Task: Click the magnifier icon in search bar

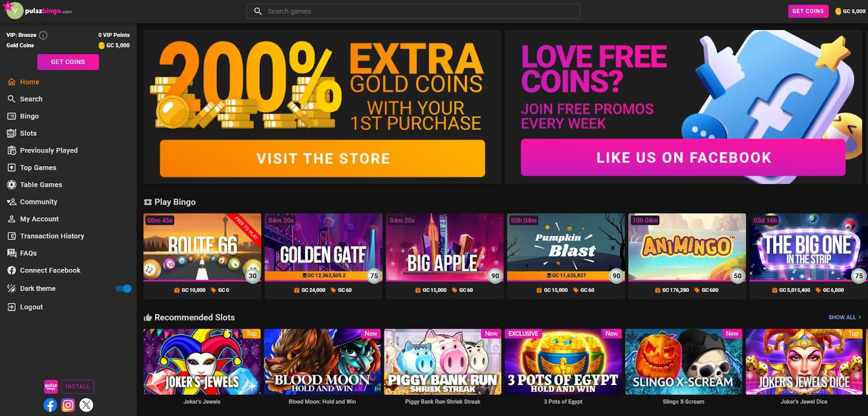Action: click(x=258, y=11)
